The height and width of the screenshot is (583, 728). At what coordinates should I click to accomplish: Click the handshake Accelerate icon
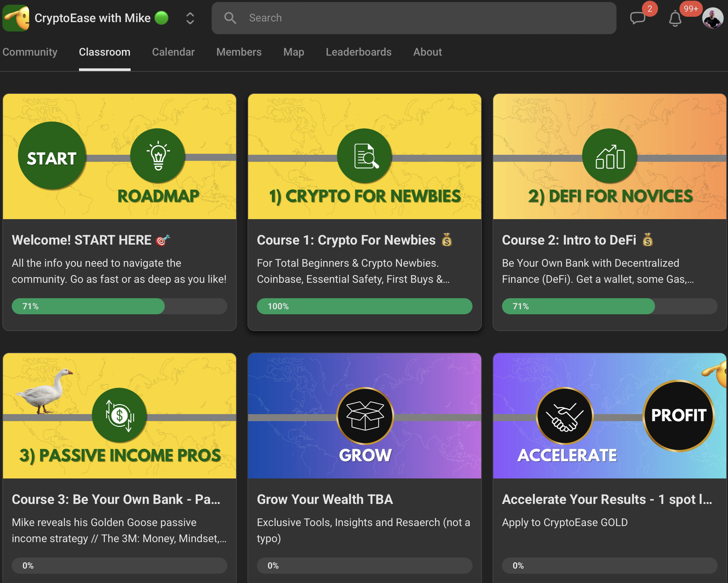565,415
